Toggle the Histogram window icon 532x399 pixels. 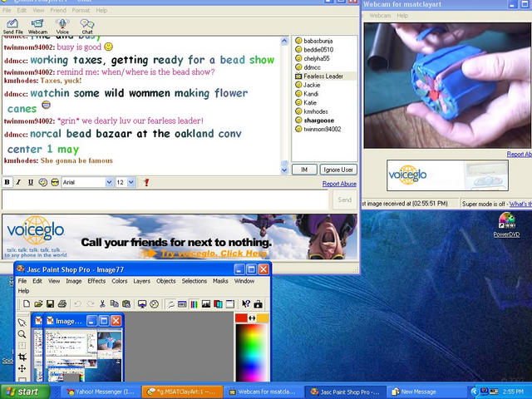206,304
